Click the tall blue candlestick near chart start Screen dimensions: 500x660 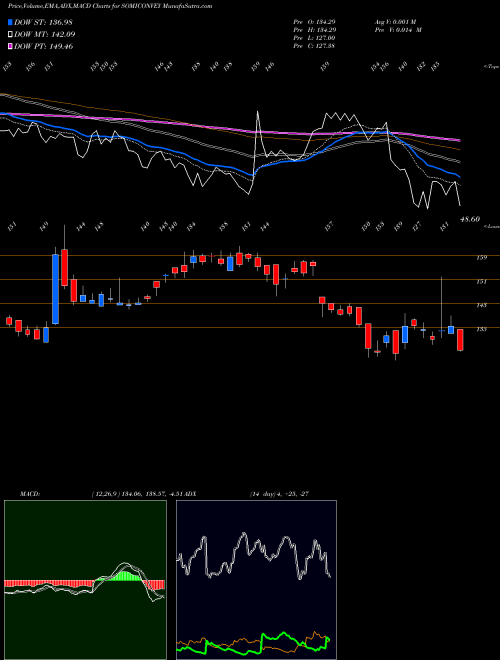click(x=55, y=289)
